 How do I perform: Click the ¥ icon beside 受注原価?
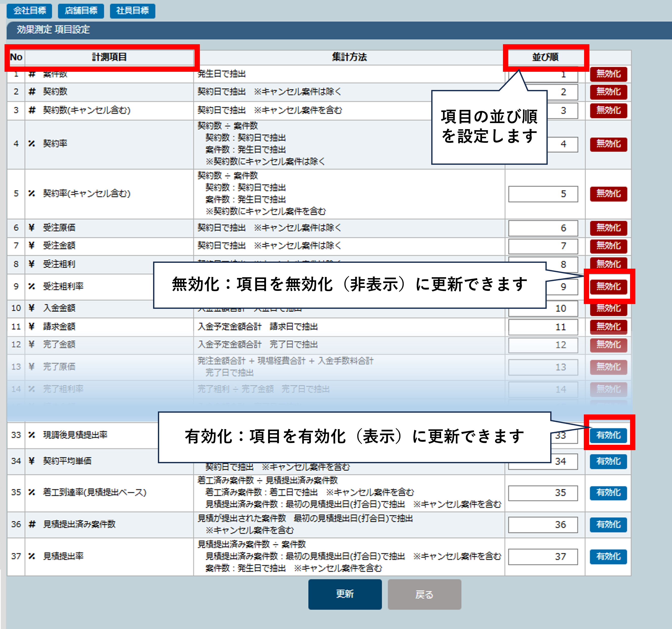32,228
